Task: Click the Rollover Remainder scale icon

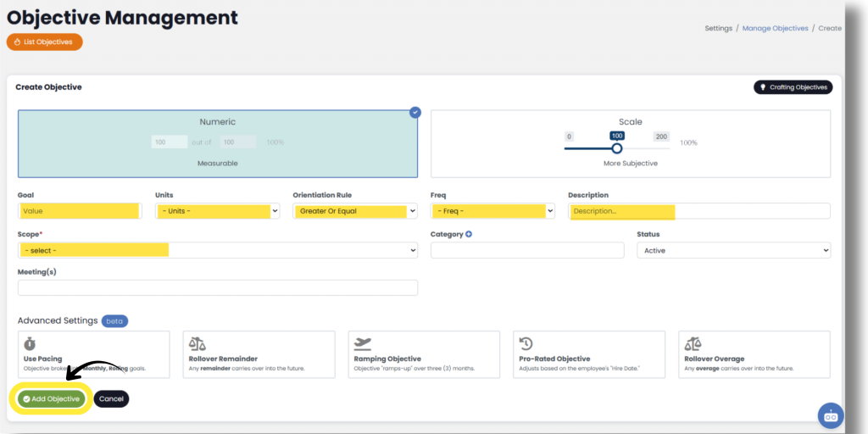Action: coord(197,343)
